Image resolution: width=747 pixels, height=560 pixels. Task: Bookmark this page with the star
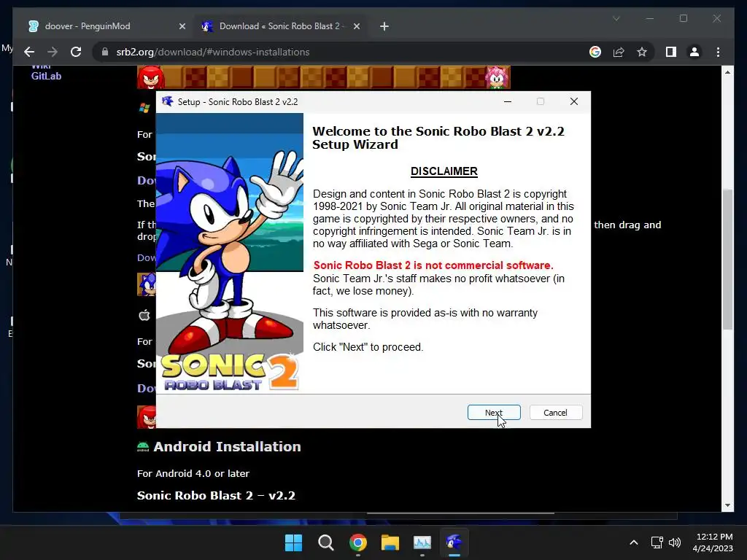pos(642,52)
